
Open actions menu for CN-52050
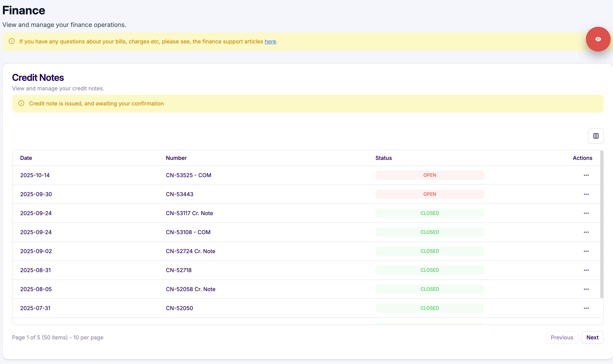pos(586,308)
